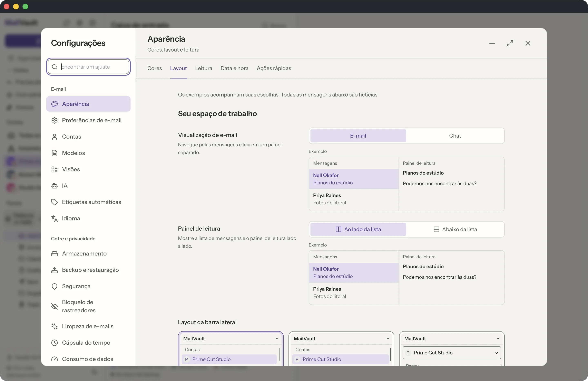Click Prime Cut Studio in first layout card

[229, 359]
